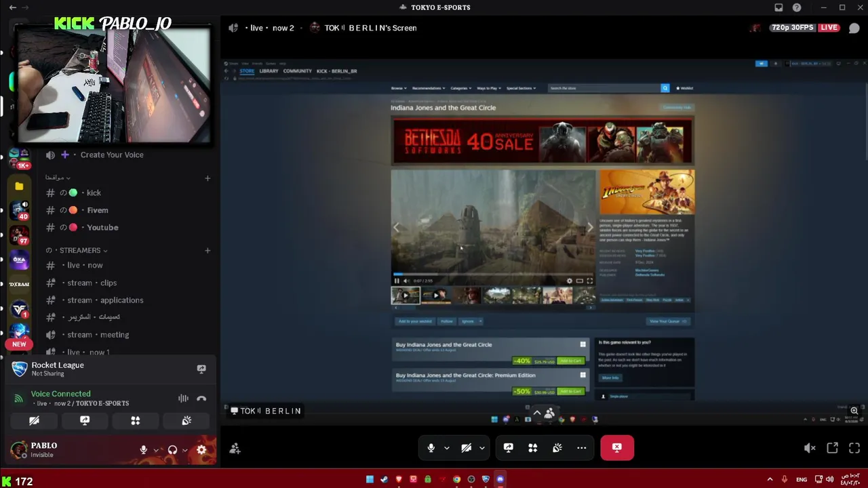Share your screen from voice panel
868x488 pixels.
tap(85, 421)
